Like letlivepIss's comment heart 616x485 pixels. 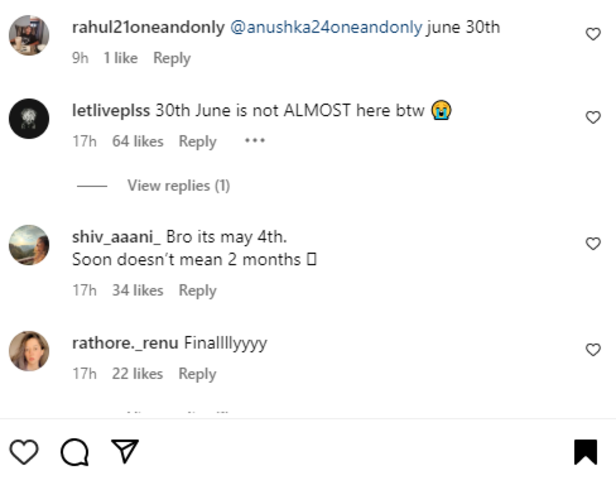point(593,118)
